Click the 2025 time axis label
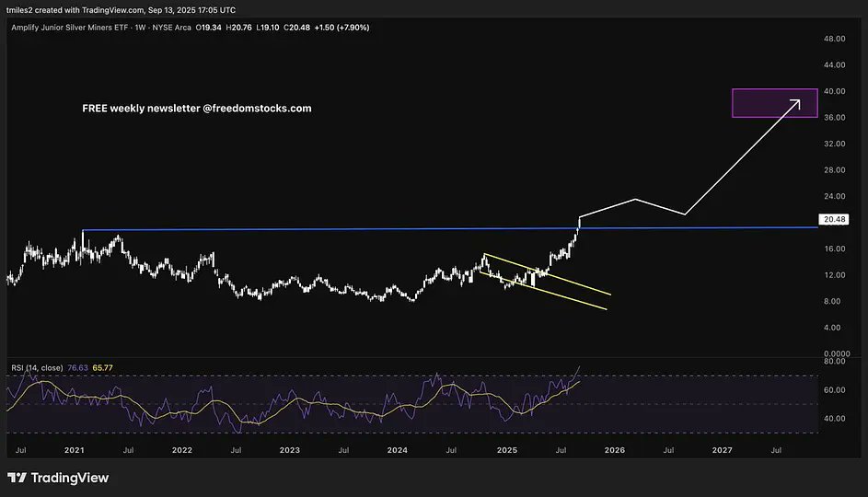 tap(507, 450)
